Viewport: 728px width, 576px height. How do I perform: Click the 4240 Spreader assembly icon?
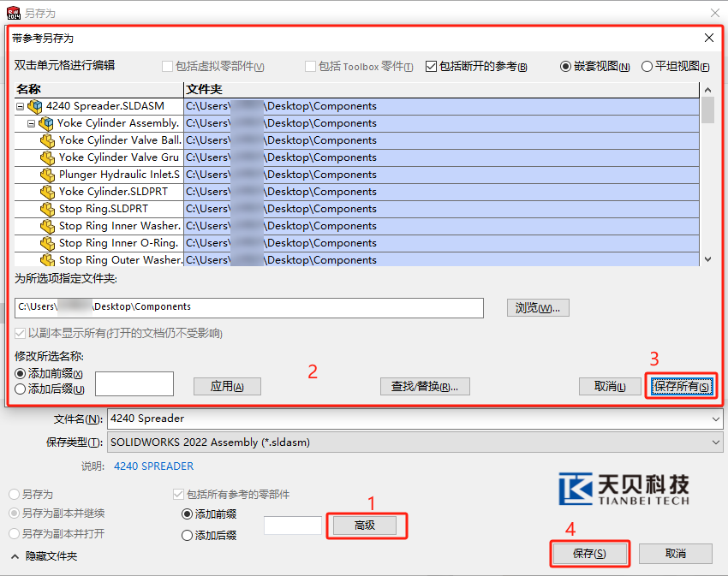point(35,106)
